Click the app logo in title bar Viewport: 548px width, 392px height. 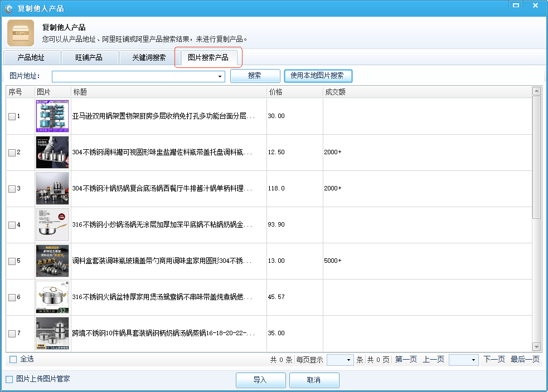point(9,8)
